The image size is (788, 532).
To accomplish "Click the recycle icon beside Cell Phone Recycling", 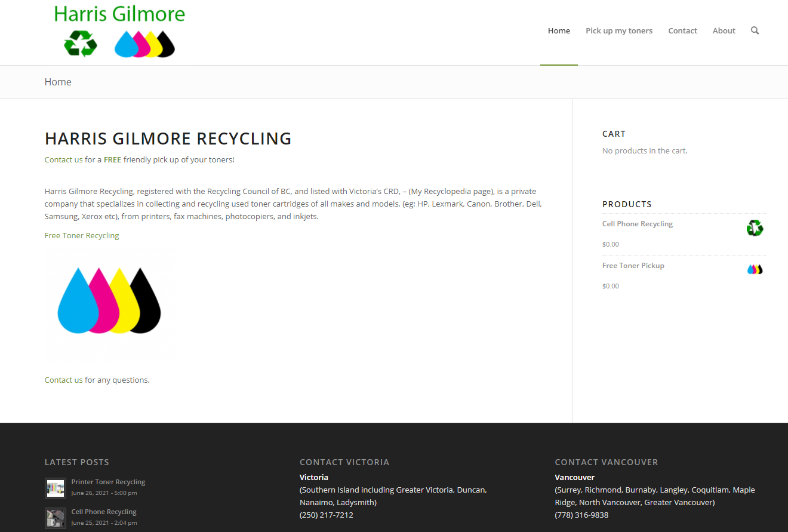I will point(755,228).
